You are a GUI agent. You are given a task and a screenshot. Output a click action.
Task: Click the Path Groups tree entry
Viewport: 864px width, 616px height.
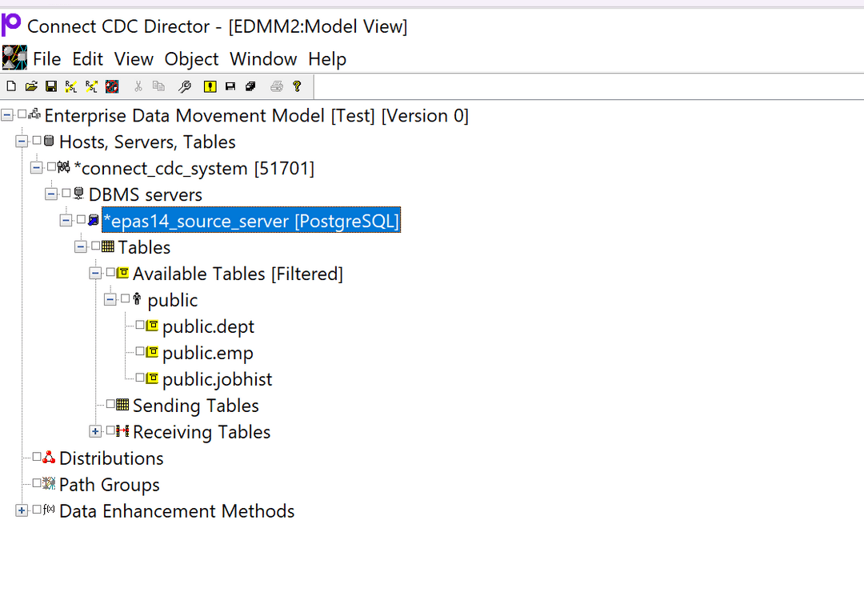109,485
